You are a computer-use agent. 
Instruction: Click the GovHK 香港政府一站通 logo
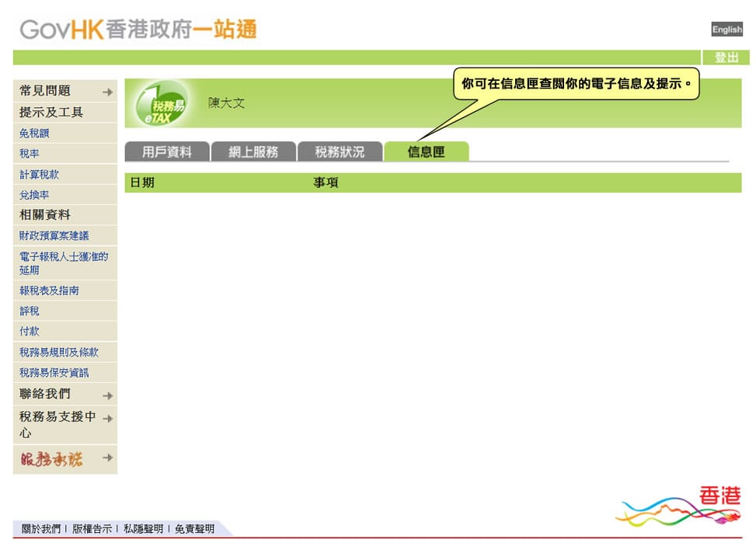coord(138,30)
